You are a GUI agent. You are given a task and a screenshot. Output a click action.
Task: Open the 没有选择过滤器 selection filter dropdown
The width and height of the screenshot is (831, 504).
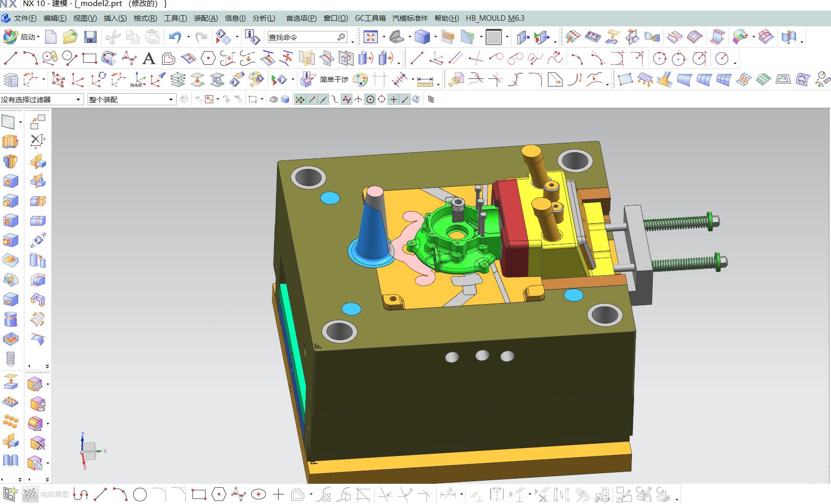coord(42,100)
